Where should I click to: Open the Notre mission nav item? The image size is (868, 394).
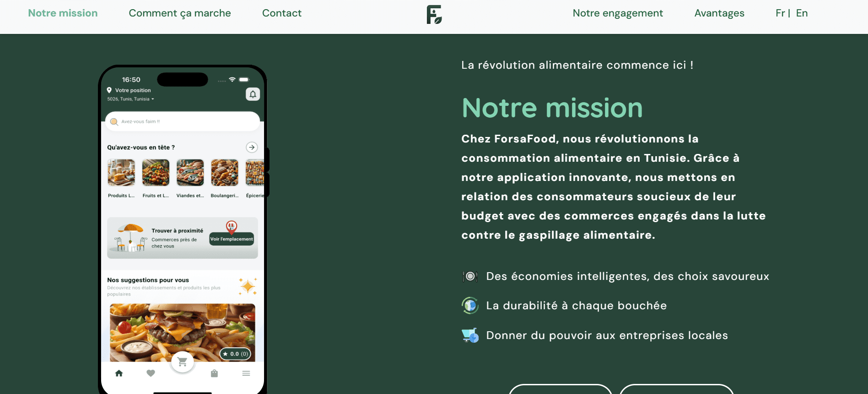[x=63, y=13]
